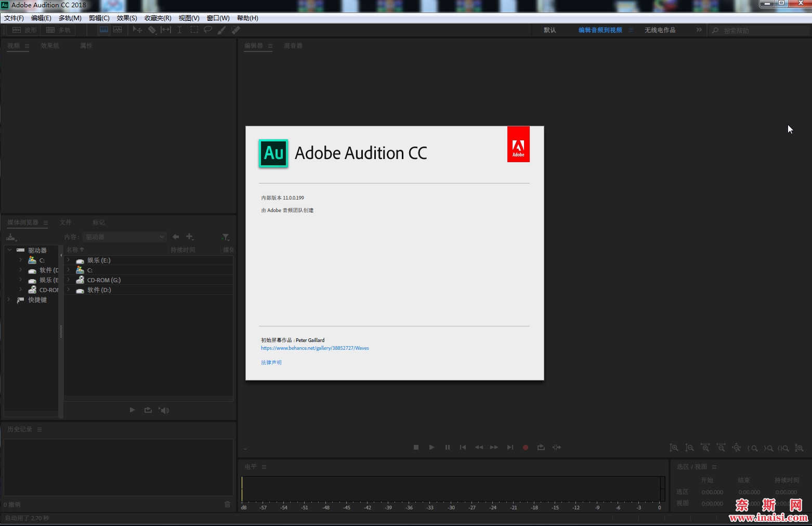Screen dimensions: 812x526
Task: Select the Razor tool in the toolbar
Action: tap(152, 30)
